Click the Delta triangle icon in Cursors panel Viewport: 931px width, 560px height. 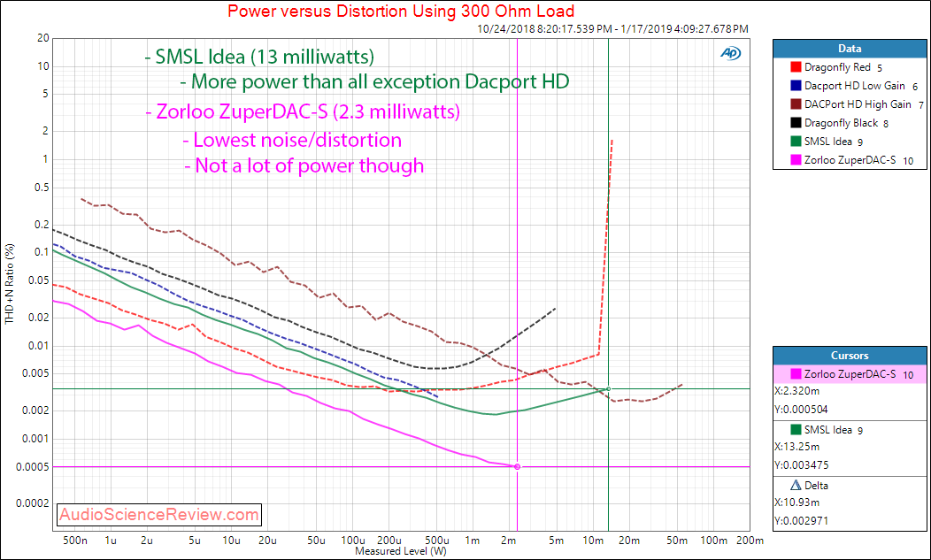point(796,485)
